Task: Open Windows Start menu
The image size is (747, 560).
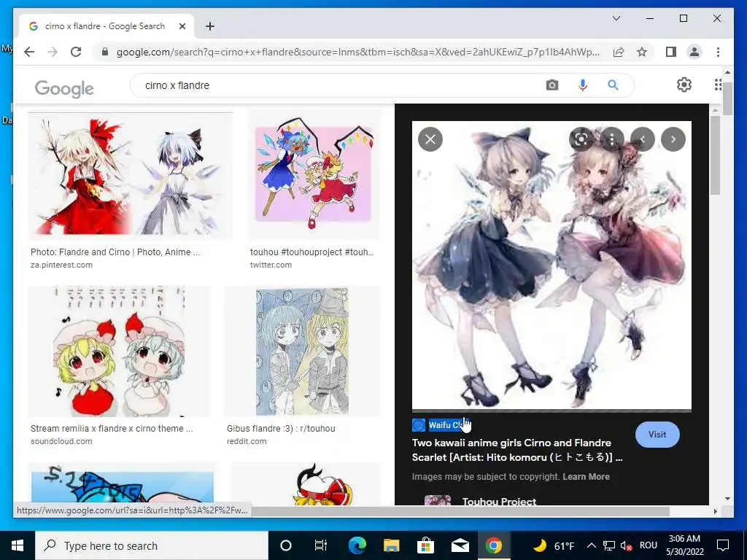Action: [x=18, y=545]
